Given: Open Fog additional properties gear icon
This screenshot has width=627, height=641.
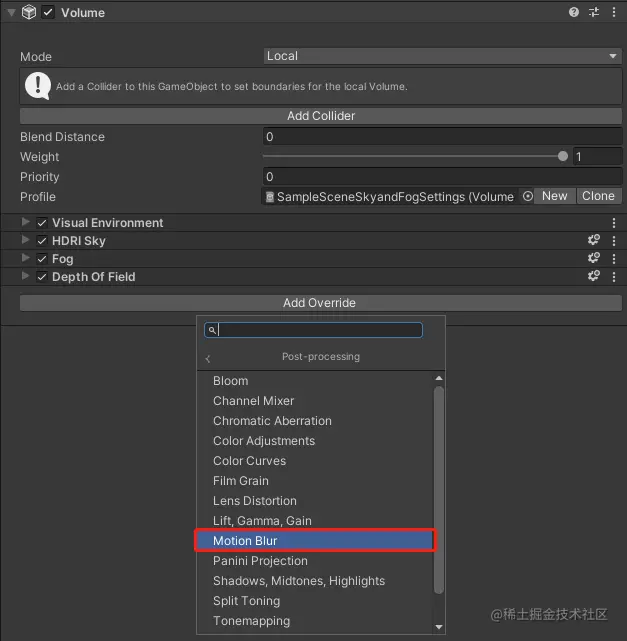Looking at the screenshot, I should 593,259.
